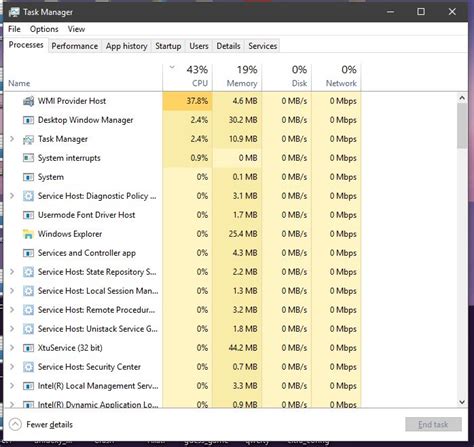Select the Windows Explorer process name
The height and width of the screenshot is (447, 474).
tap(70, 234)
